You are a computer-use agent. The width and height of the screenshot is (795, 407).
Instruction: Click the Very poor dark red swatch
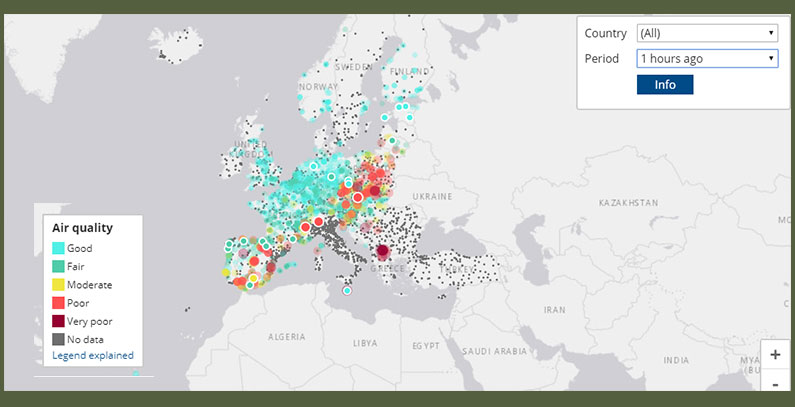[59, 320]
